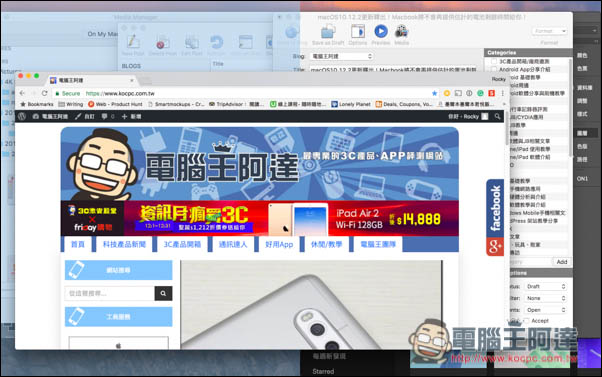The image size is (602, 377).
Task: Select the 電腦王阿達 Chrome browser tab
Action: [x=92, y=80]
